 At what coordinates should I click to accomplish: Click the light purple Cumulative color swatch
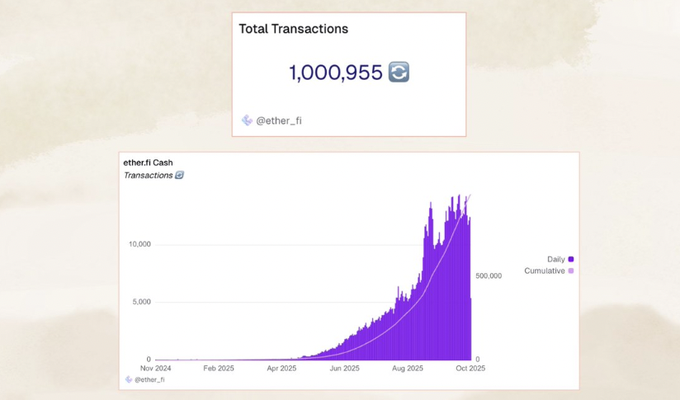(x=571, y=271)
